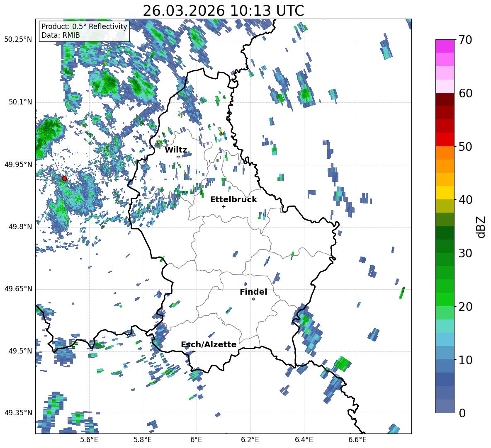Click the colorbar tick label 0

(462, 413)
